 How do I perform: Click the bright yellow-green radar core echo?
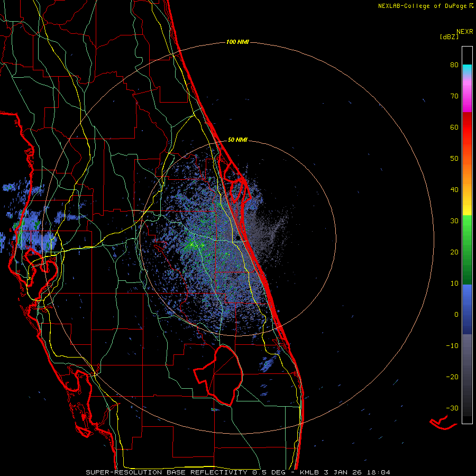pos(194,244)
